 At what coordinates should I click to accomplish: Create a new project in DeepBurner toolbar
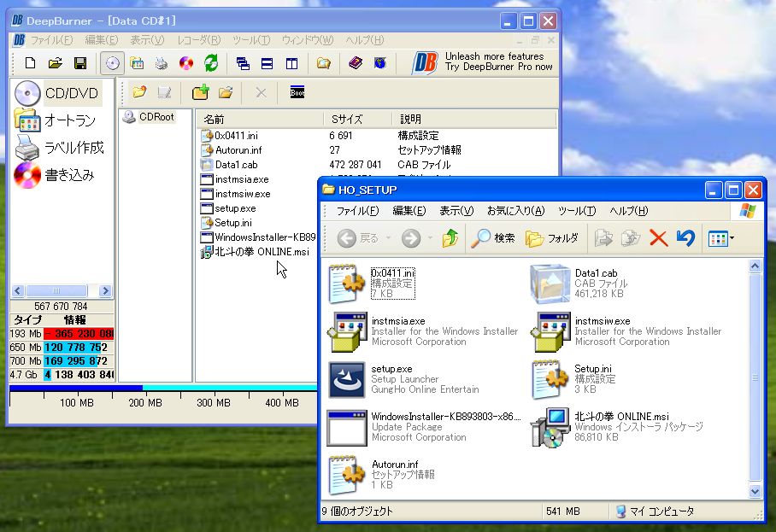pos(30,63)
